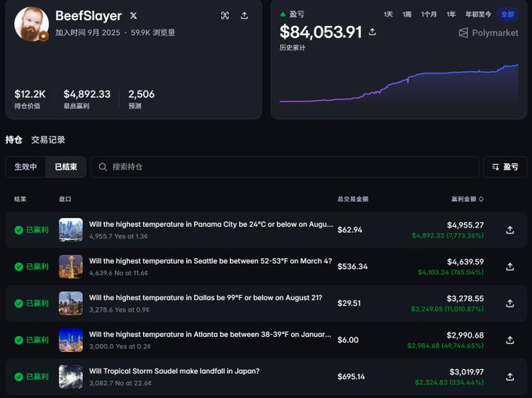Click the $695.14 traded amount
Image resolution: width=532 pixels, height=398 pixels.
[x=351, y=376]
